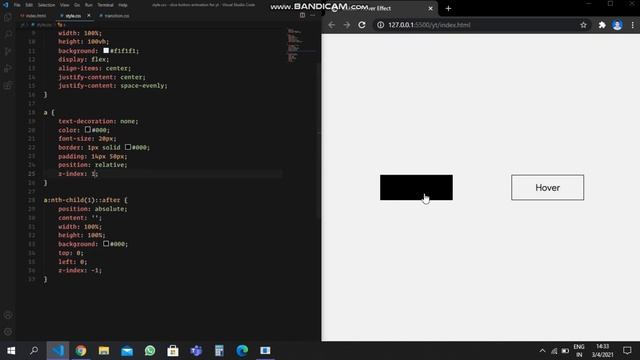Open Microsoft Teams from taskbar
This screenshot has height=360, width=640.
tap(196, 350)
